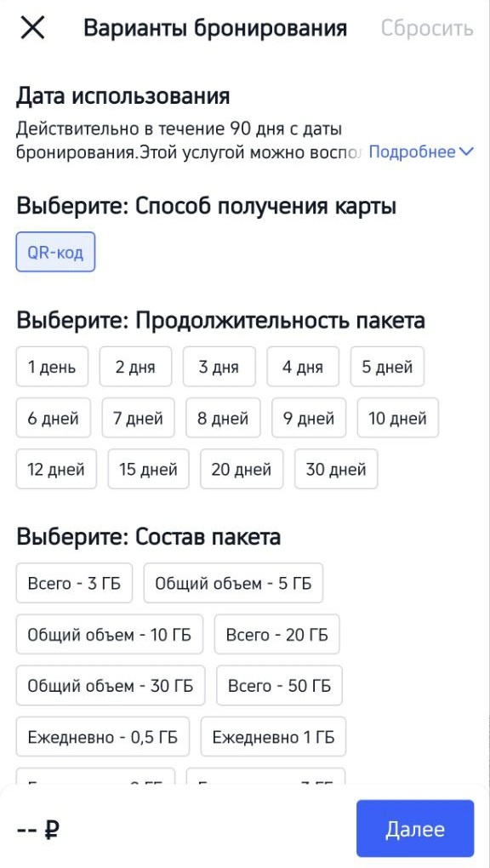490x868 pixels.
Task: Select Общий объем - 30 ГБ option
Action: (x=111, y=685)
